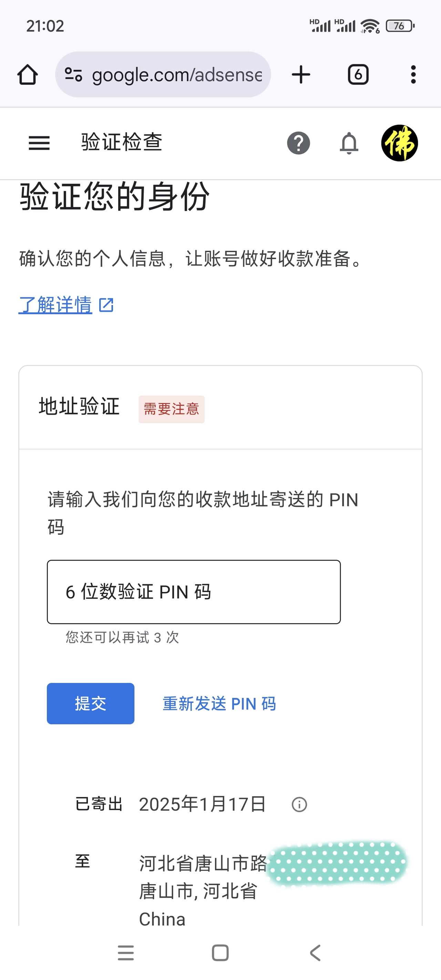
Task: Open site info icon in address bar
Action: [73, 74]
